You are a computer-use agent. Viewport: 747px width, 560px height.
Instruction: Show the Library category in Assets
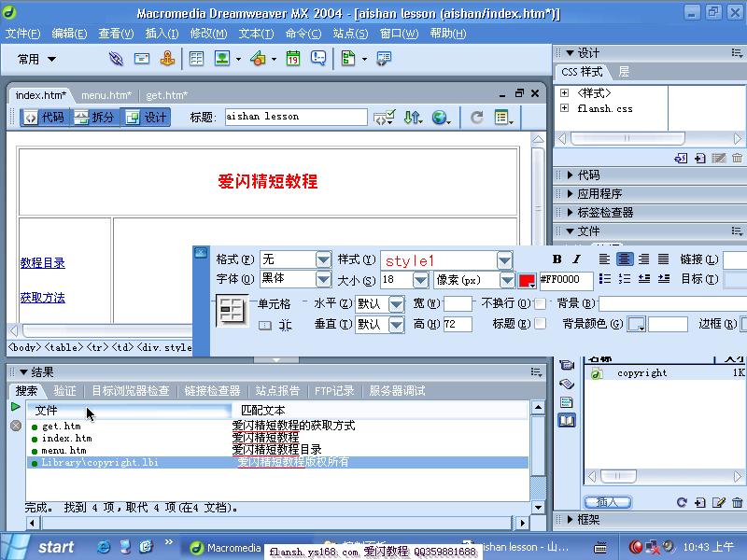click(567, 421)
